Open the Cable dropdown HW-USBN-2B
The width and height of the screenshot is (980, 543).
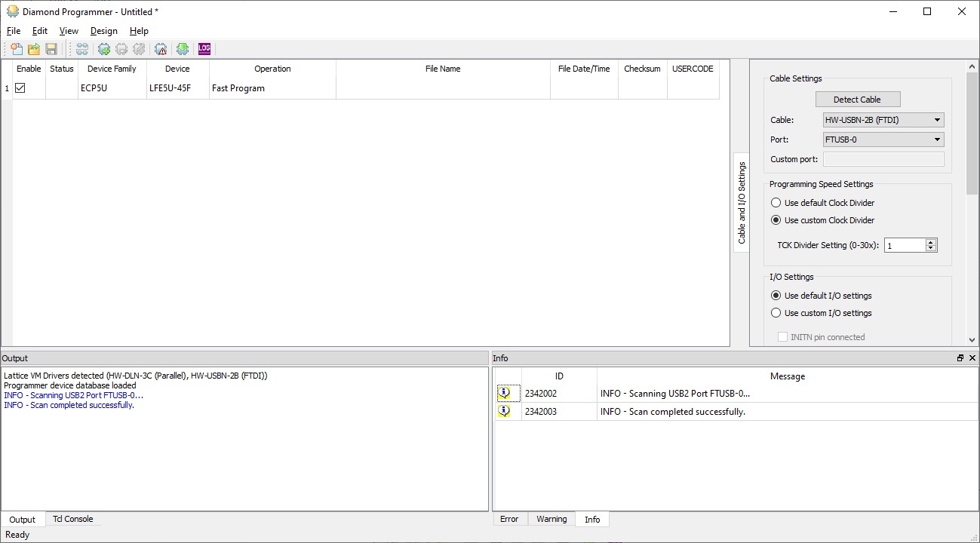pos(883,120)
